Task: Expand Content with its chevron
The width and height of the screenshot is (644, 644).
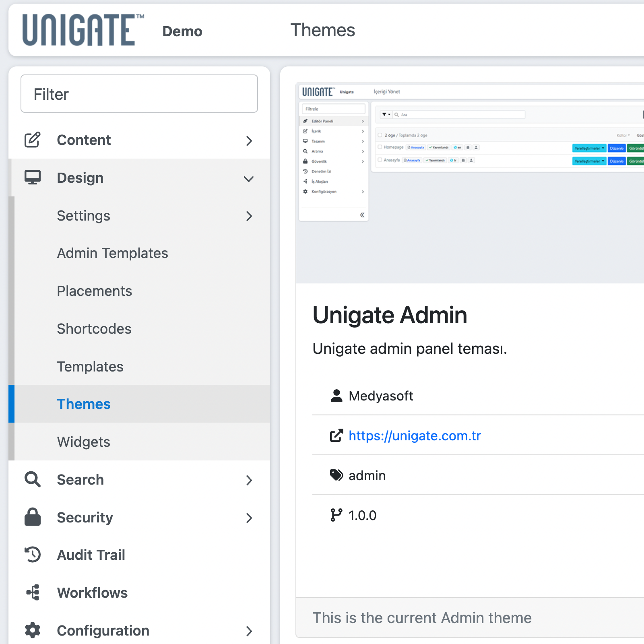Action: click(x=249, y=141)
